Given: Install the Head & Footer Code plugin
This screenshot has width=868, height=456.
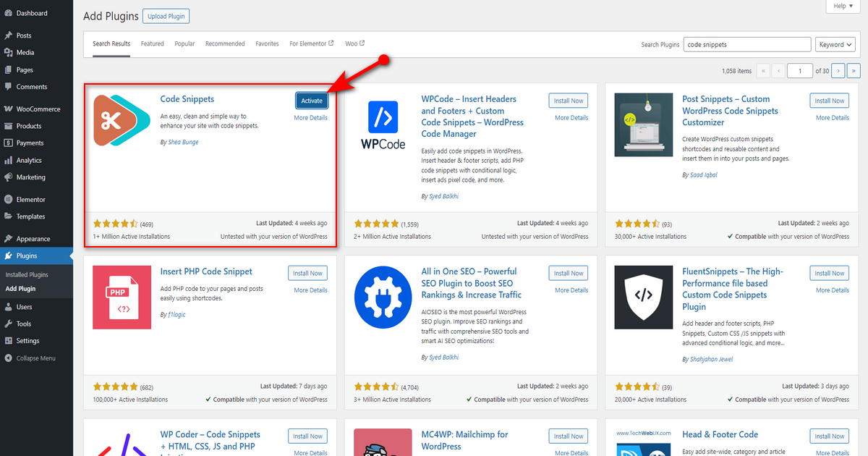Looking at the screenshot, I should point(830,436).
